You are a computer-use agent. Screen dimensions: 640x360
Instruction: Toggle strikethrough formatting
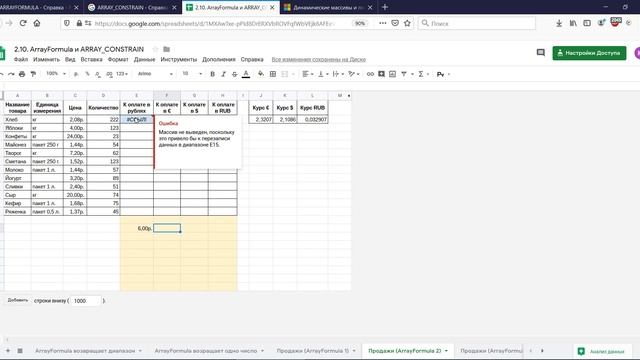click(234, 74)
